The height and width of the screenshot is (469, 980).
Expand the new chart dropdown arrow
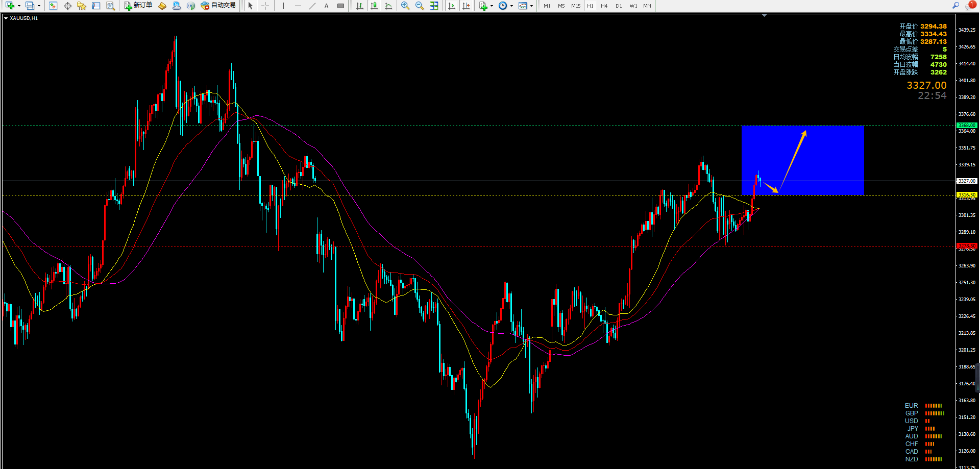(19, 6)
